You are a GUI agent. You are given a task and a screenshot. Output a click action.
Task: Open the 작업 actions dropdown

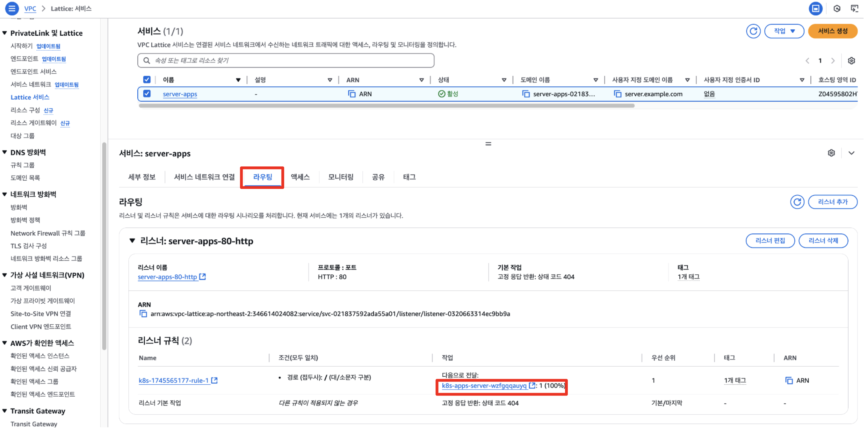click(x=784, y=31)
